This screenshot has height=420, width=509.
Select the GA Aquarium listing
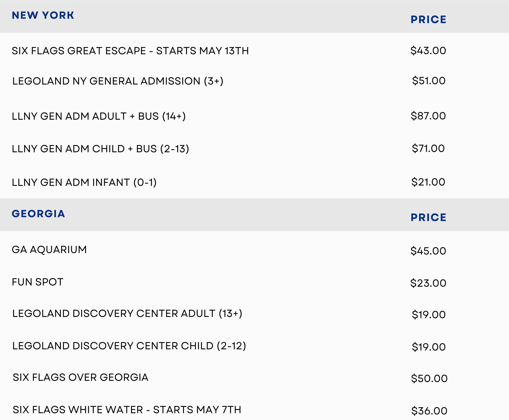(x=49, y=250)
